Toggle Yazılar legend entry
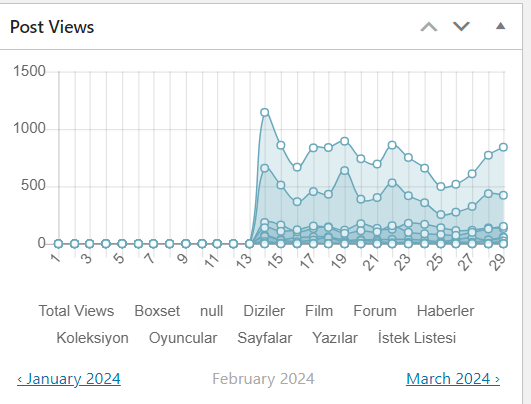 pos(335,338)
